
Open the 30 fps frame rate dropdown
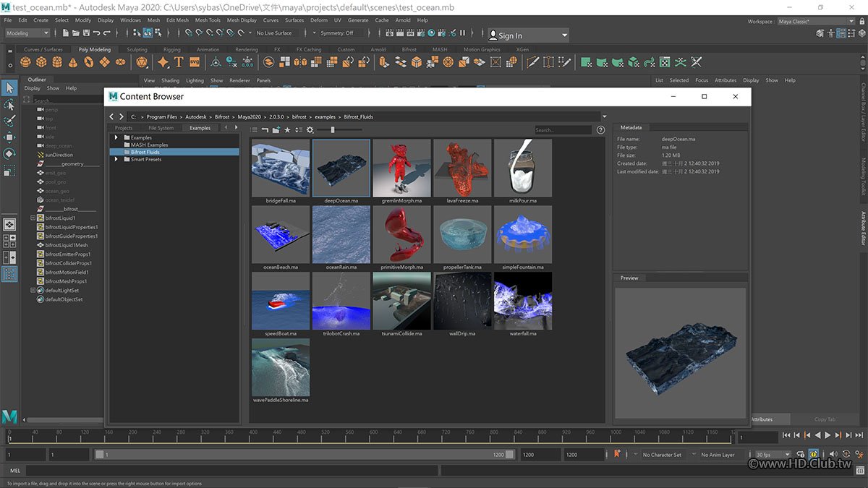[x=771, y=455]
